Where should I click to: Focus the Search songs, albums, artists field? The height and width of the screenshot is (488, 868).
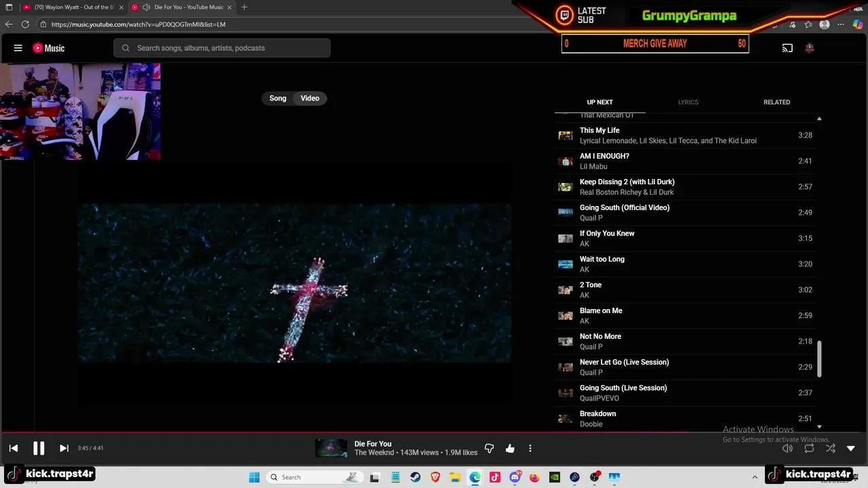[222, 48]
